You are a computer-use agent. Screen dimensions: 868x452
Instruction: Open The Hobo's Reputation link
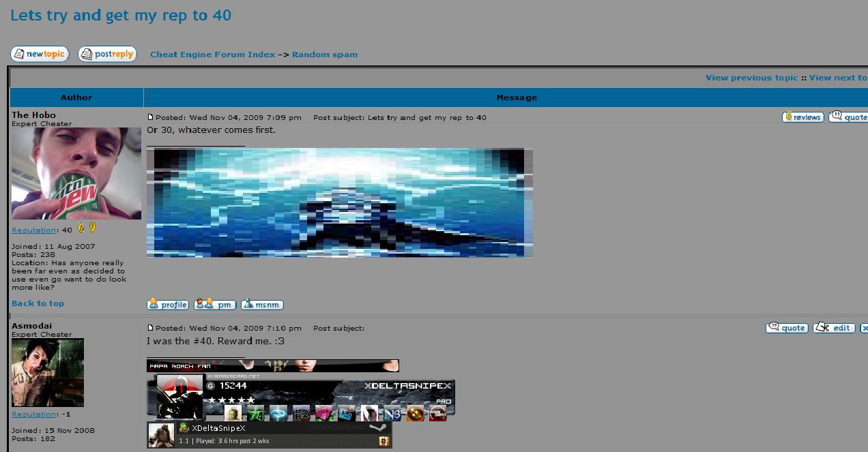[33, 230]
